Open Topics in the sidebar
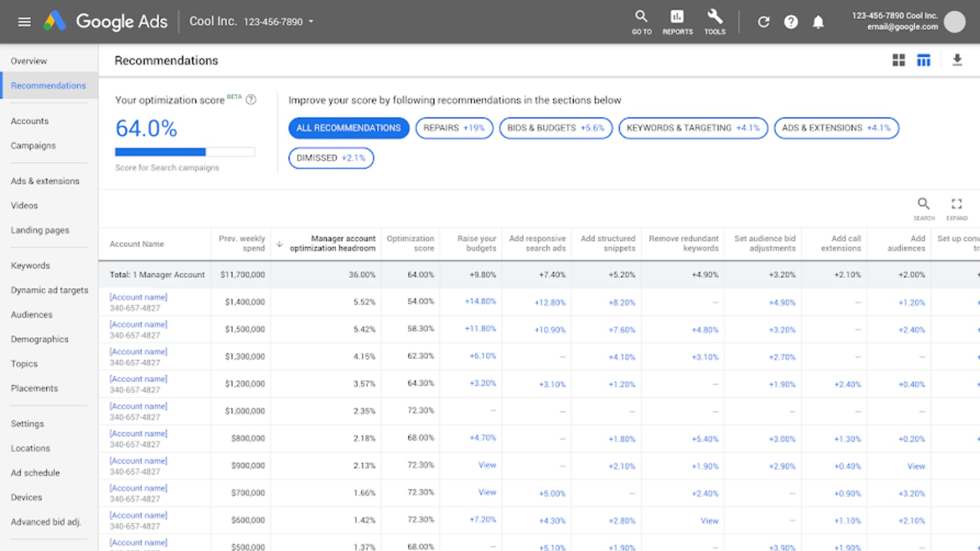This screenshot has height=551, width=980. [x=24, y=363]
